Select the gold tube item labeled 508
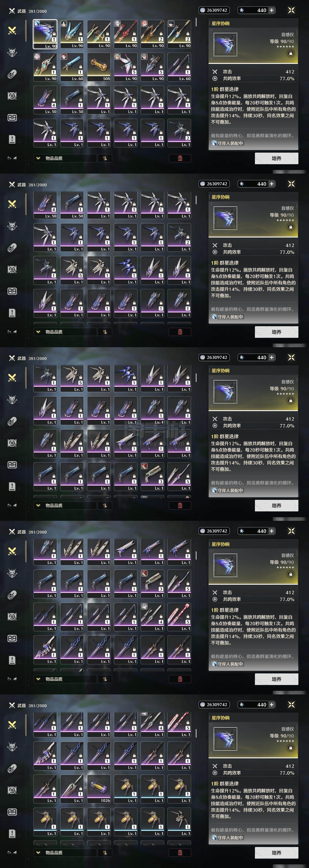 [99, 67]
